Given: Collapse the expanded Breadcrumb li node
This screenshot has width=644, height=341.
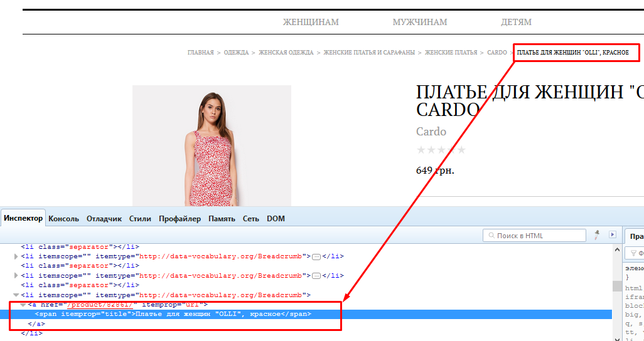Looking at the screenshot, I should tap(16, 295).
